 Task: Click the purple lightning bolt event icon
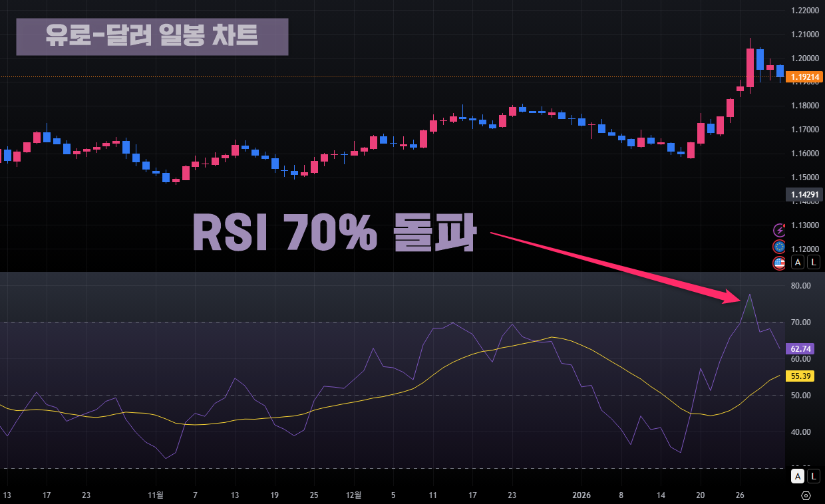click(x=779, y=230)
